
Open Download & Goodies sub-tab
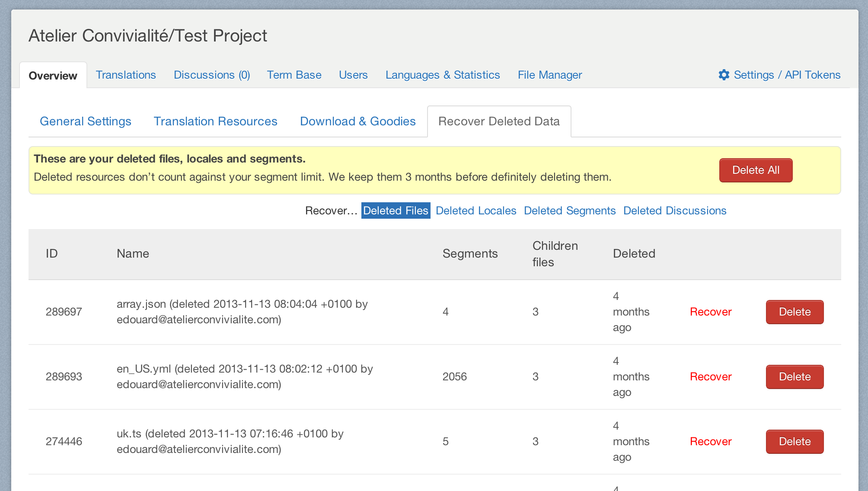coord(358,121)
